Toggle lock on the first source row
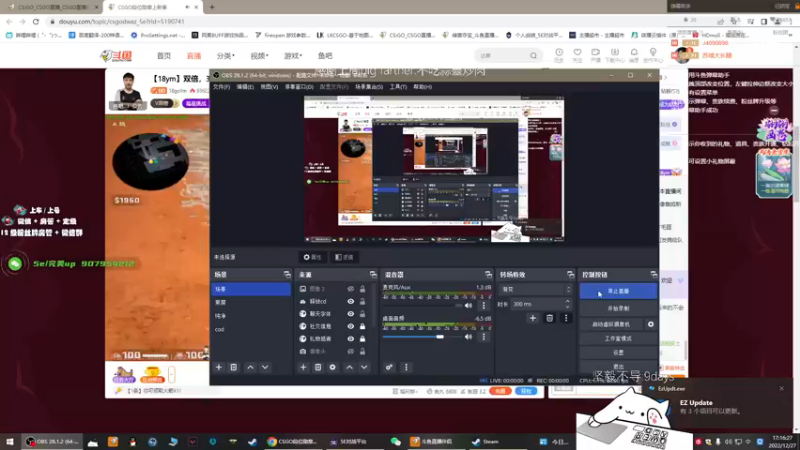 coord(362,289)
